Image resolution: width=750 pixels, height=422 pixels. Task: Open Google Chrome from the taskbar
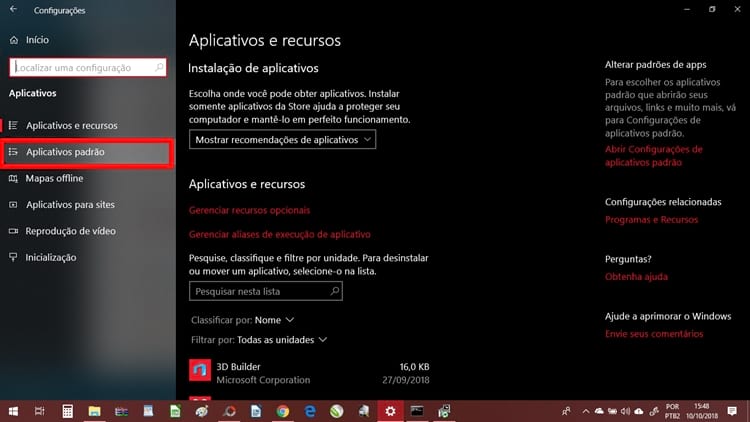click(283, 411)
